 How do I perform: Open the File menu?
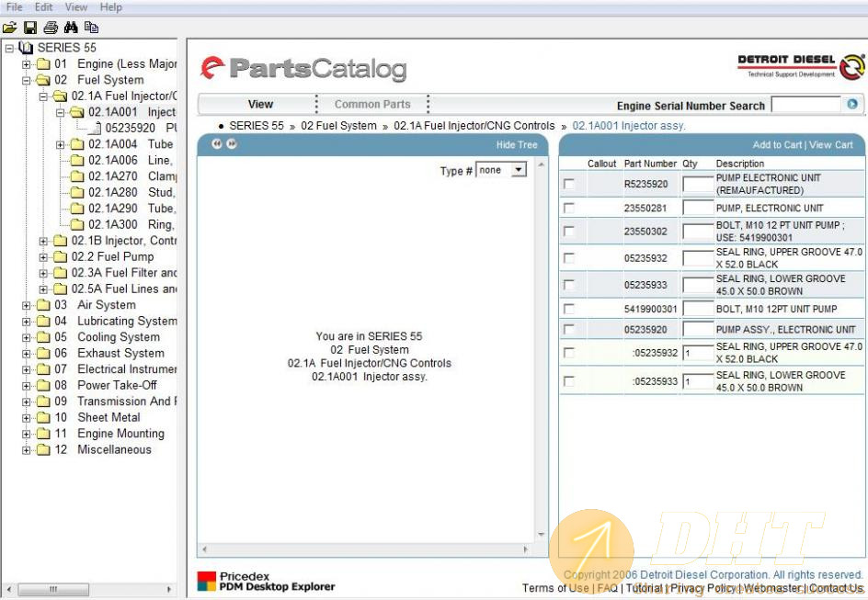(15, 7)
